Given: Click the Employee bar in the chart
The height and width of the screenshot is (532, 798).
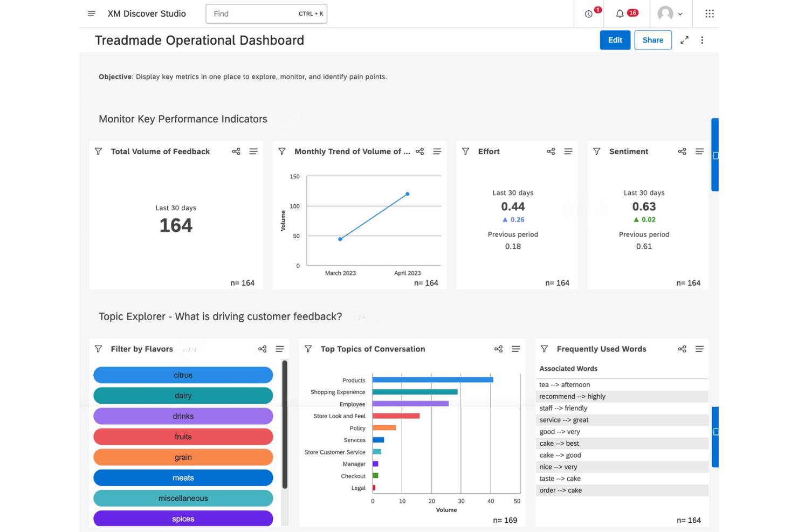Looking at the screenshot, I should tap(410, 404).
